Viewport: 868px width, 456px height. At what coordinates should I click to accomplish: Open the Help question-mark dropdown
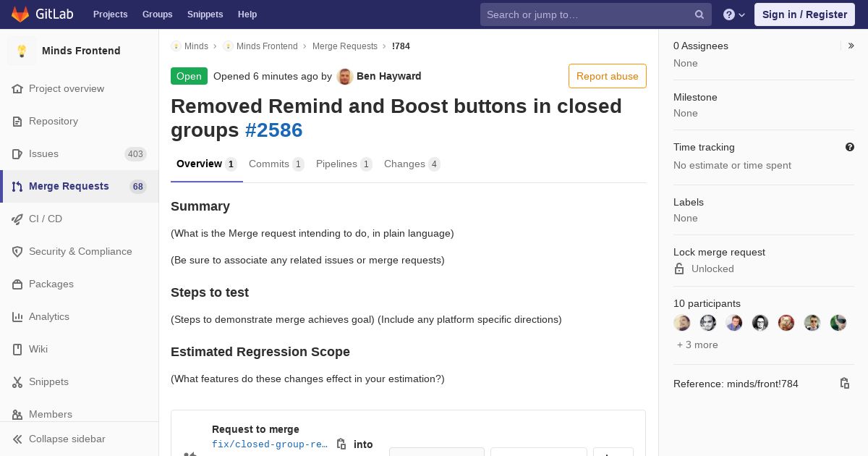click(734, 14)
